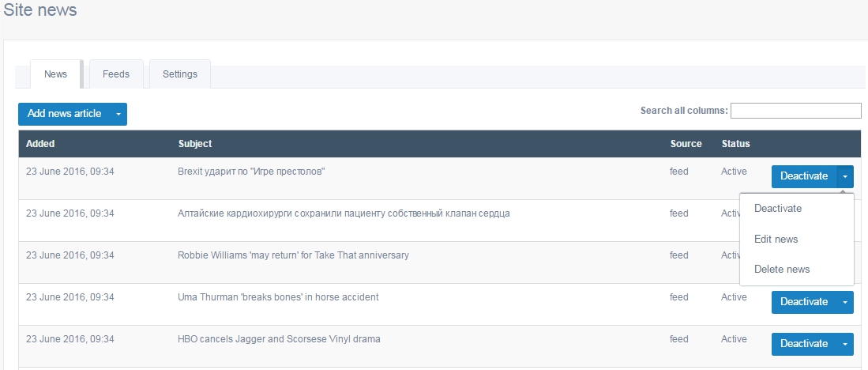Choose Delete news from the menu

click(782, 269)
